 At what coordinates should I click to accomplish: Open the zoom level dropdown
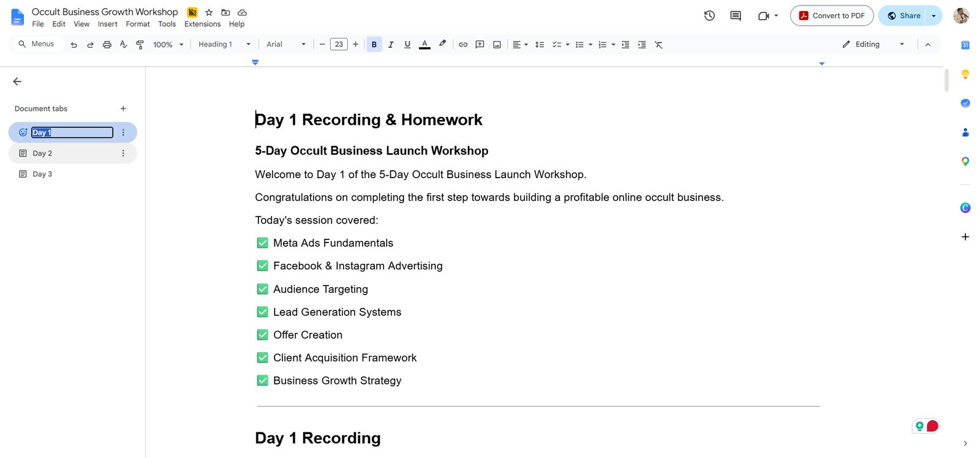click(x=168, y=45)
